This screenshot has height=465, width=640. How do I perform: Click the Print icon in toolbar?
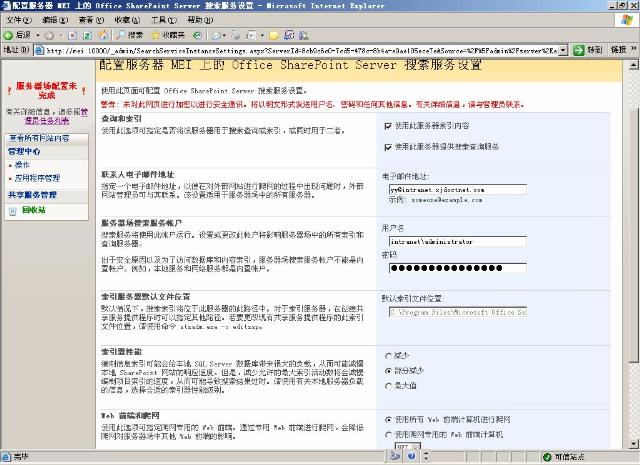pyautogui.click(x=236, y=36)
